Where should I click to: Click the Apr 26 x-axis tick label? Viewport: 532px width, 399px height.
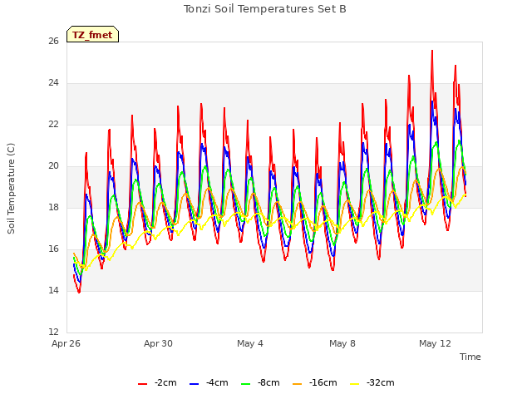pos(66,343)
